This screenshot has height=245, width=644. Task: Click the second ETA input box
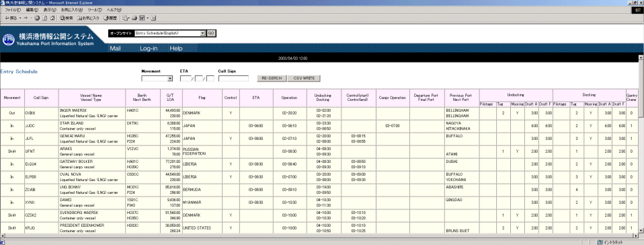199,79
